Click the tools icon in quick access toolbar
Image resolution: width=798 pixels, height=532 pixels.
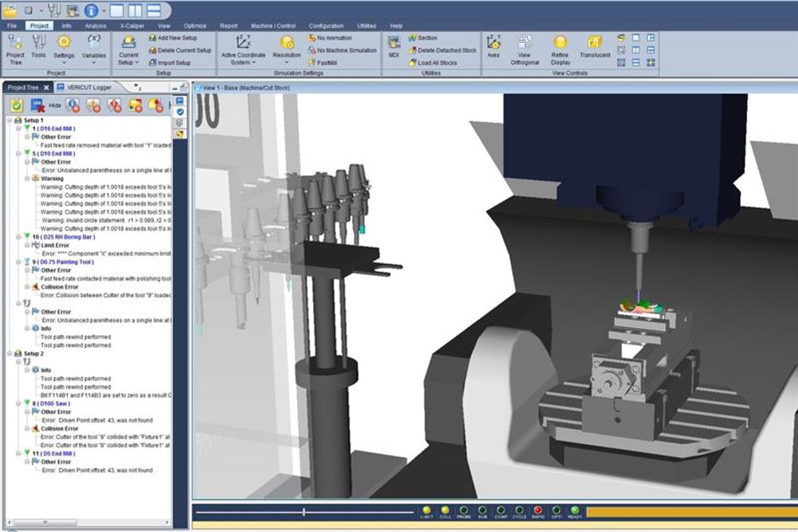coord(53,10)
